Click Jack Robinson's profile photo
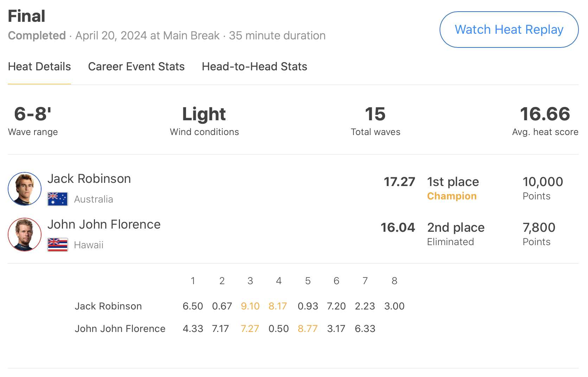The image size is (588, 377). [25, 189]
